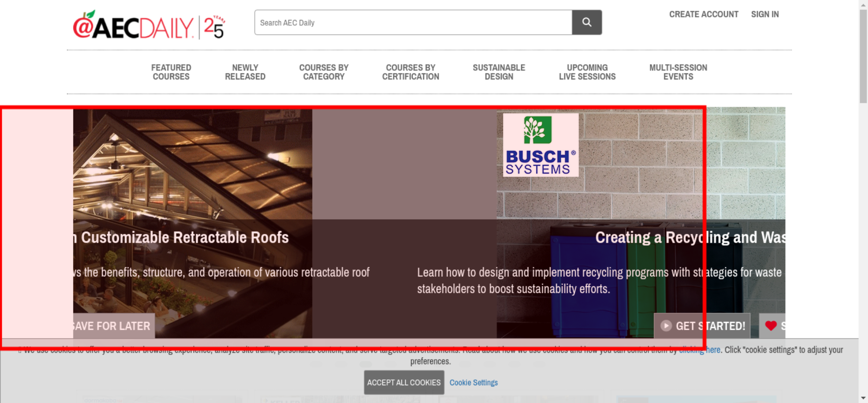Click the play icon on Get Started
This screenshot has width=868, height=403.
(x=666, y=326)
